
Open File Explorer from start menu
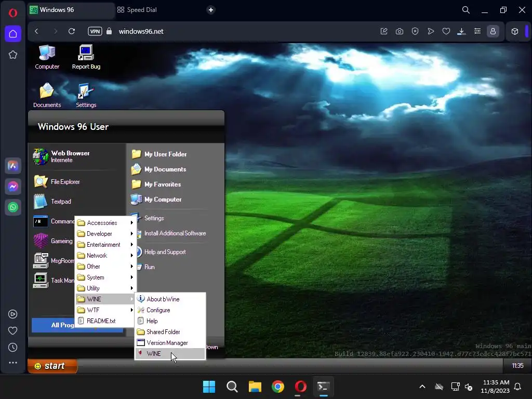[57, 182]
